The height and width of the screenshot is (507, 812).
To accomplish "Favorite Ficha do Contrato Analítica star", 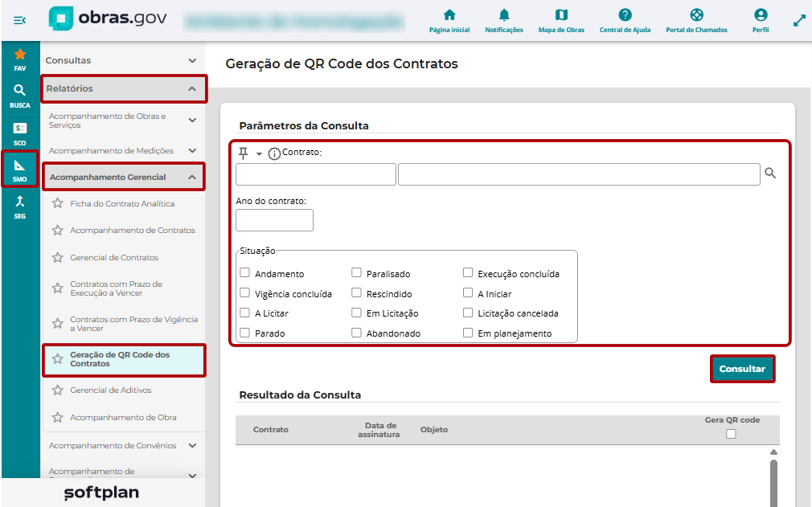I will (x=57, y=203).
